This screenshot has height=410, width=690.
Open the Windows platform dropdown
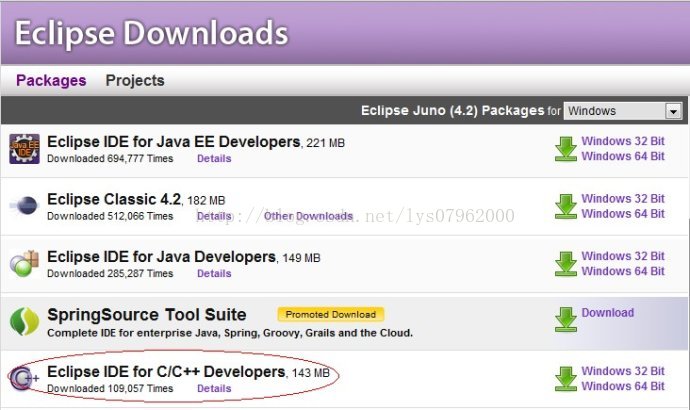[x=622, y=111]
